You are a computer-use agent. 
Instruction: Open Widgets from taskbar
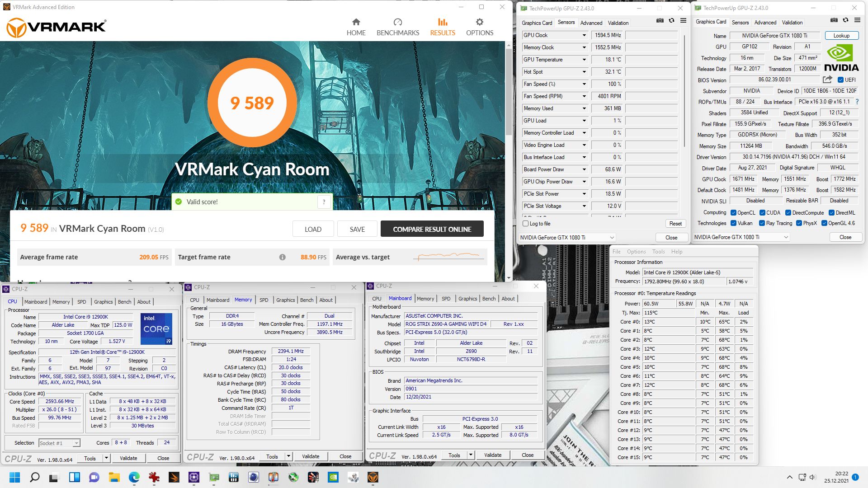[74, 477]
